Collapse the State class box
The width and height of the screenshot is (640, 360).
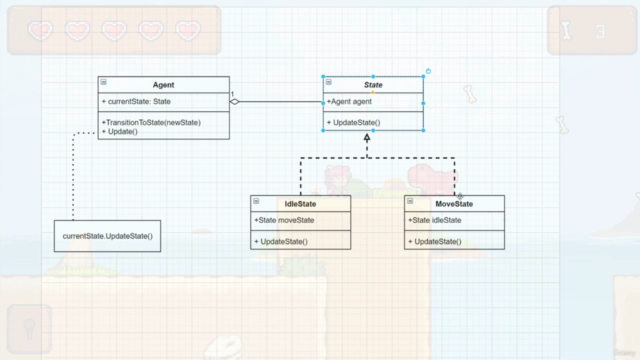(329, 82)
